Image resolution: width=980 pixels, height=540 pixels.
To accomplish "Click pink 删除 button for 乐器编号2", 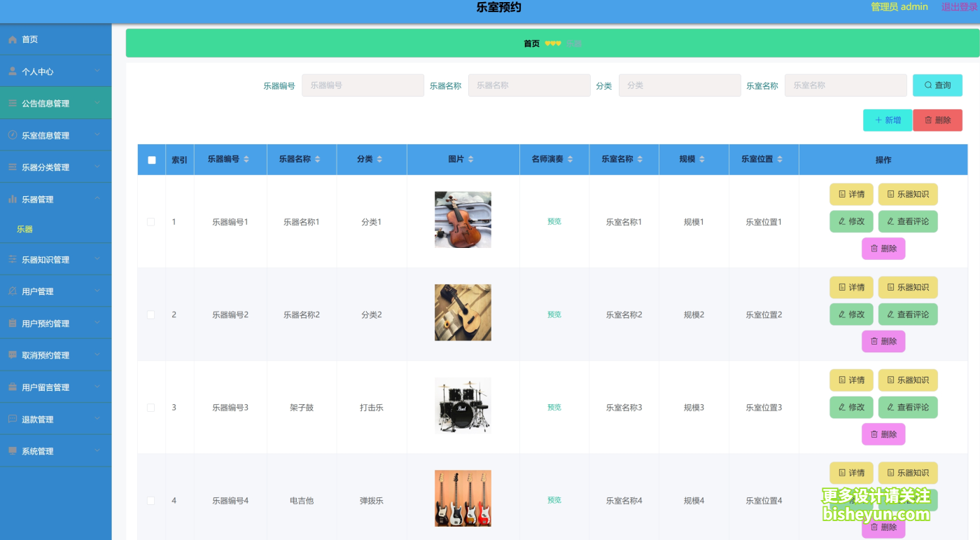I will tap(883, 342).
